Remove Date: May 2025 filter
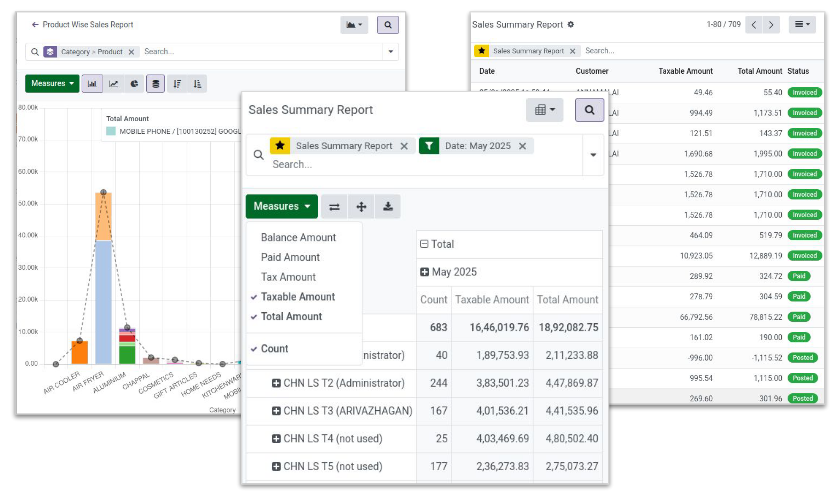Image resolution: width=832 pixels, height=494 pixels. [x=523, y=146]
